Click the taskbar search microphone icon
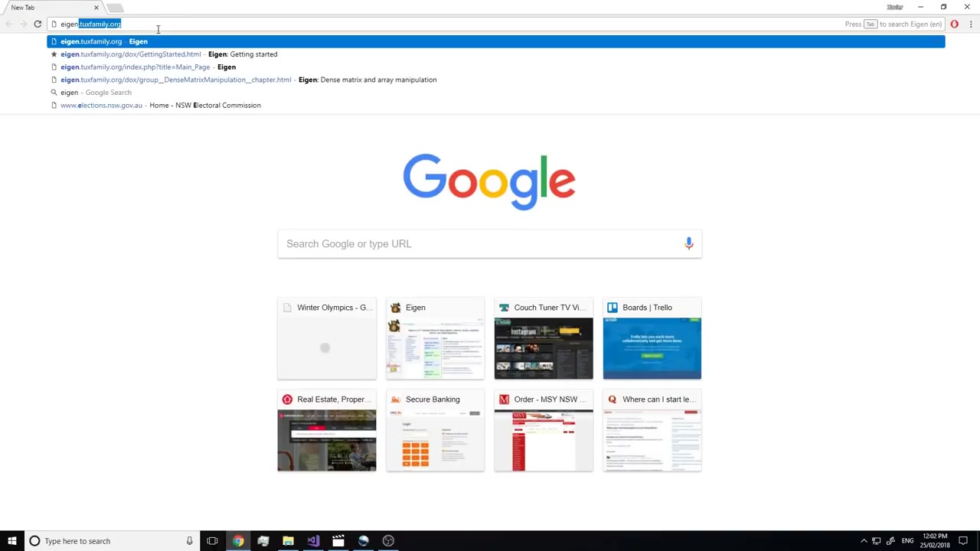 [189, 541]
